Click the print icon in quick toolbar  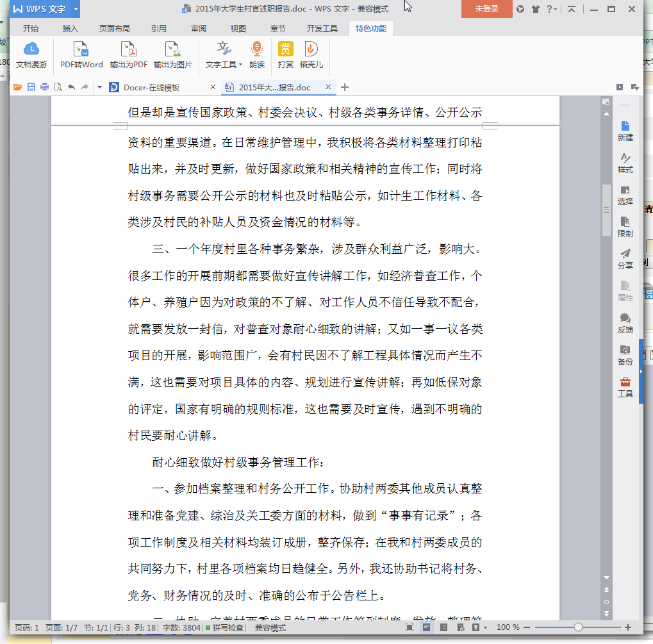(45, 87)
